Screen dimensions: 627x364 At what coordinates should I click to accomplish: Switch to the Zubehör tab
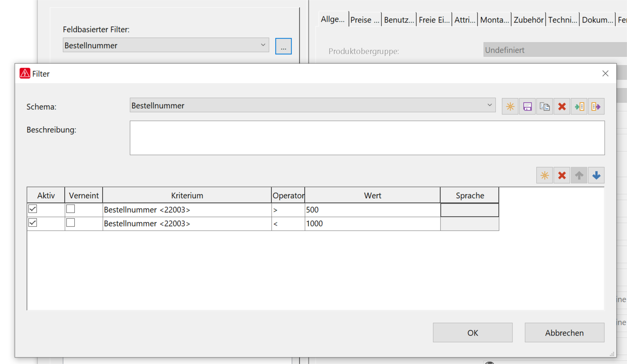click(x=529, y=20)
